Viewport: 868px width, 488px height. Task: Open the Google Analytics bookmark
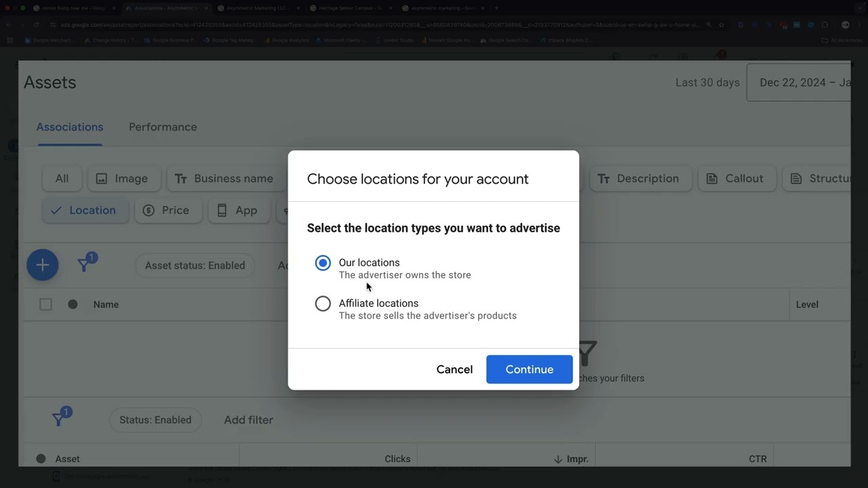pyautogui.click(x=287, y=40)
